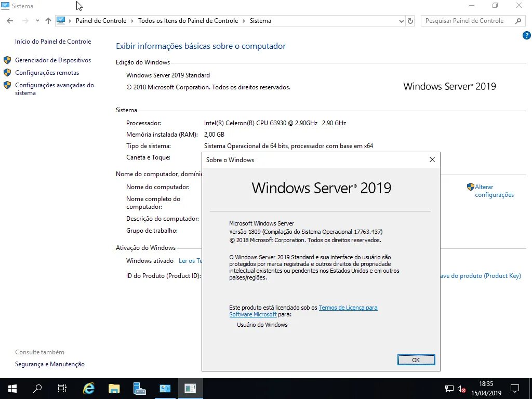Screen dimensions: 532x399
Task: Click 'Versão 1809' build text in dialog
Action: click(x=305, y=232)
